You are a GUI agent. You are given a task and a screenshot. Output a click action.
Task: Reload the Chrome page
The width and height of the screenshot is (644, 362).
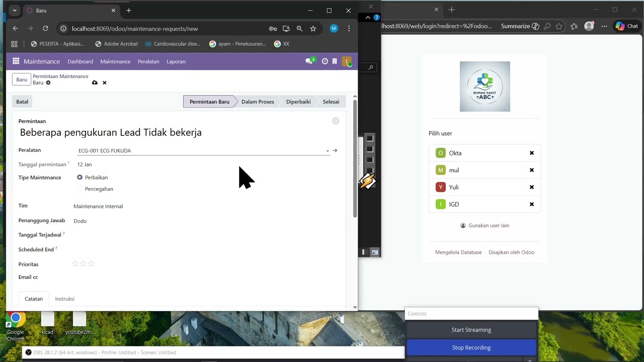tap(45, 29)
